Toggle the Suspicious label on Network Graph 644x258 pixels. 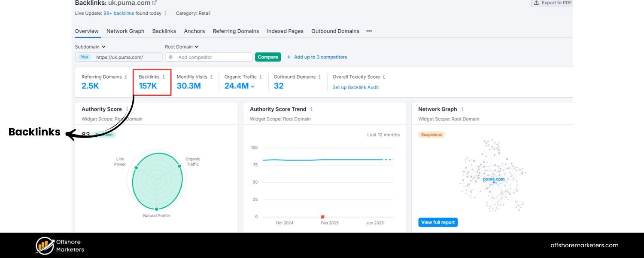click(x=431, y=134)
